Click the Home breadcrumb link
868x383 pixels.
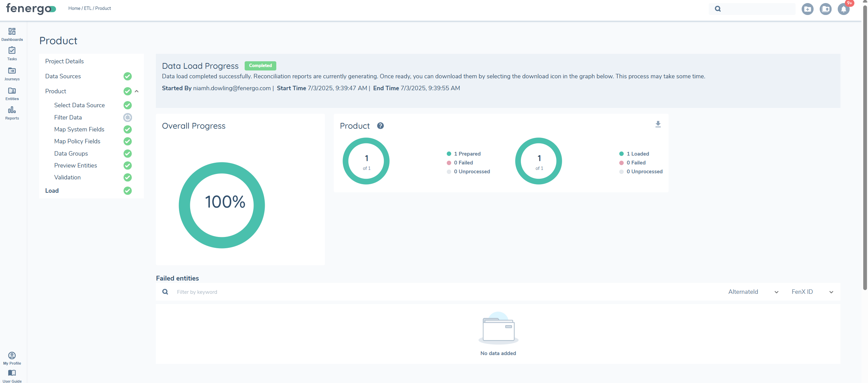pyautogui.click(x=74, y=8)
